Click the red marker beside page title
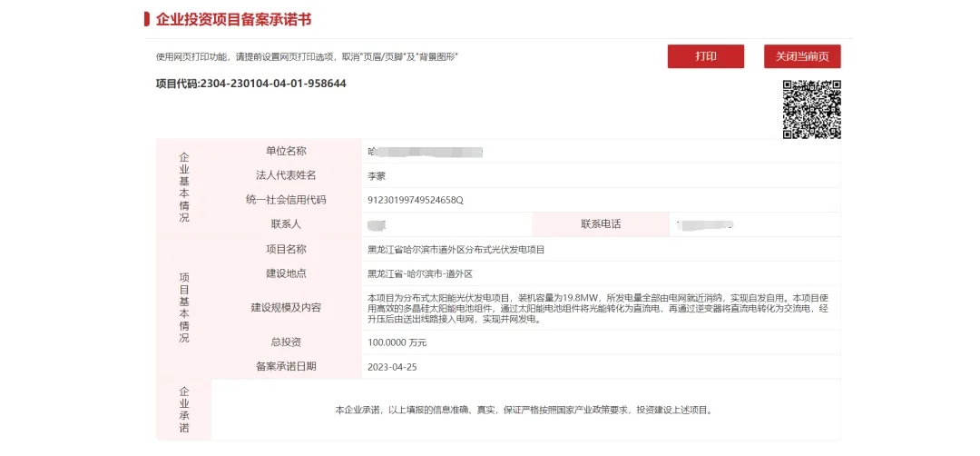 click(147, 19)
